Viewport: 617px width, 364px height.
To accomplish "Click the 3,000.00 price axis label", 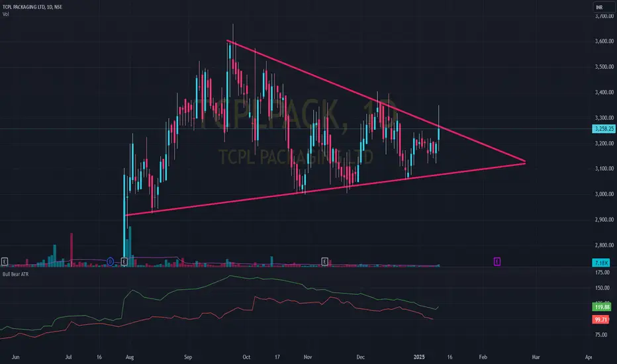I will (604, 194).
